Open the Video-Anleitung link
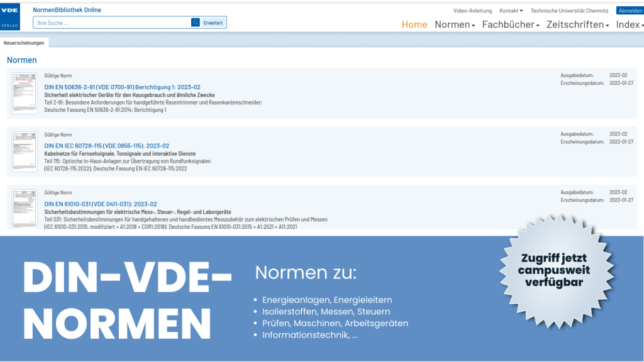This screenshot has width=644, height=362. click(473, 10)
